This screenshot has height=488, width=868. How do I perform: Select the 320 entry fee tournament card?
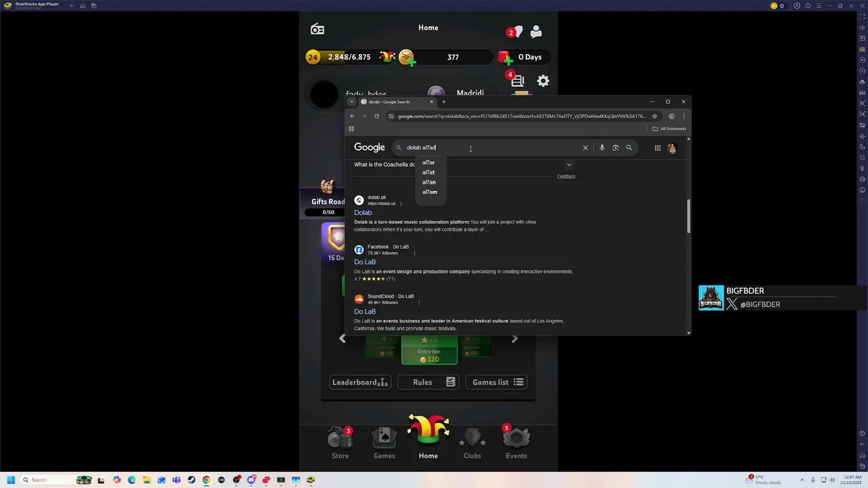point(429,350)
